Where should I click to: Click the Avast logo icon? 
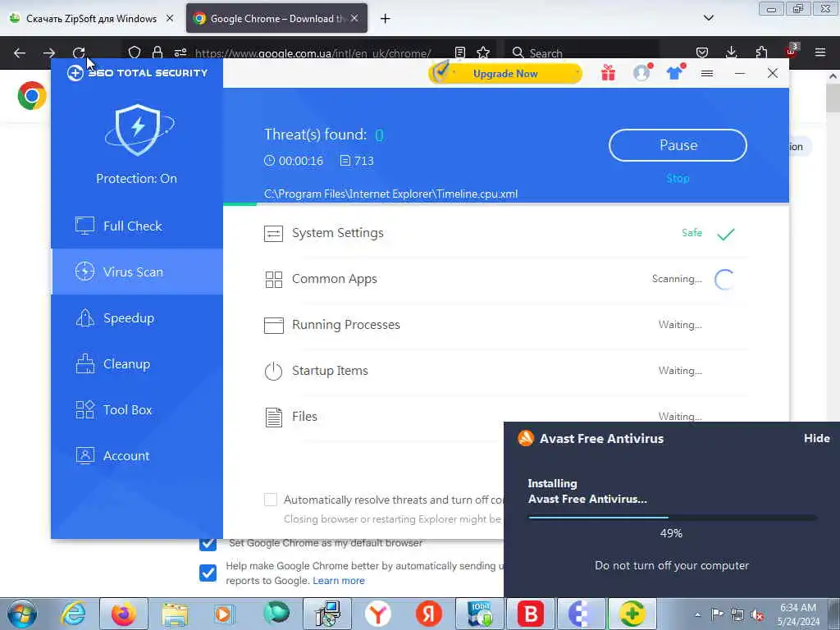[526, 438]
